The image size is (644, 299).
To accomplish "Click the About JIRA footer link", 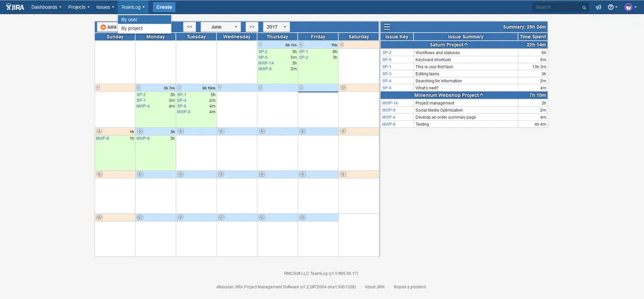I will point(375,287).
